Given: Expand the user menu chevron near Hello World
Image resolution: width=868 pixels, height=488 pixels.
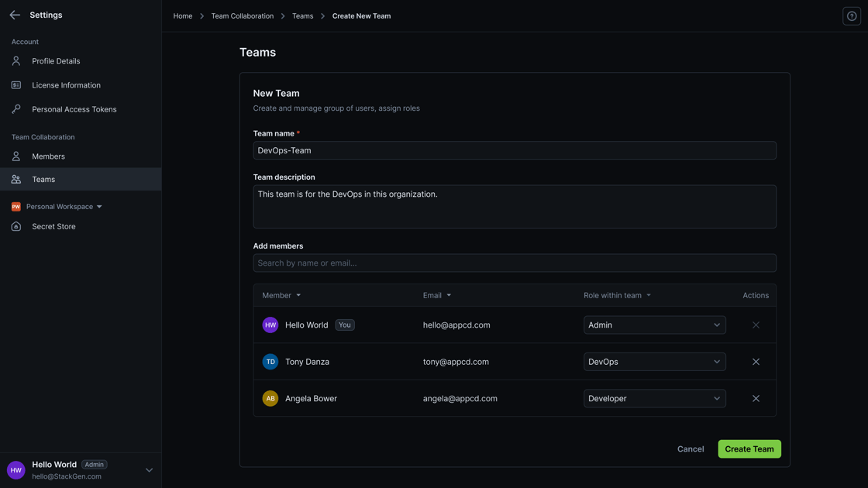Looking at the screenshot, I should pyautogui.click(x=148, y=469).
